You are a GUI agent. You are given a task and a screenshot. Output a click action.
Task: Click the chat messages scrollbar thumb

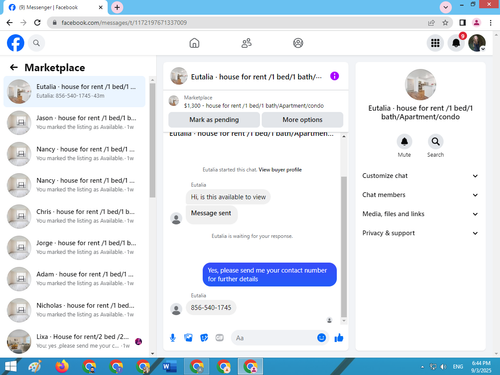[x=344, y=247]
